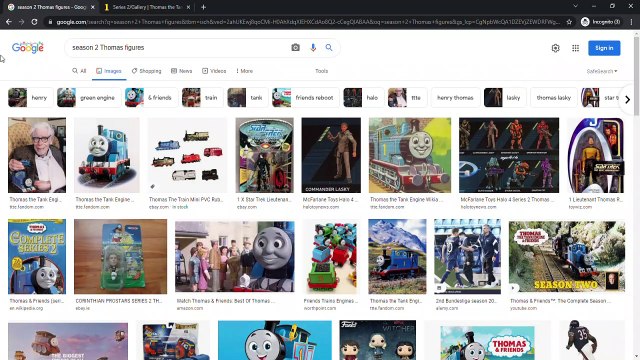640x360 pixels.
Task: Filter by the henry thomas chip
Action: [x=455, y=98]
